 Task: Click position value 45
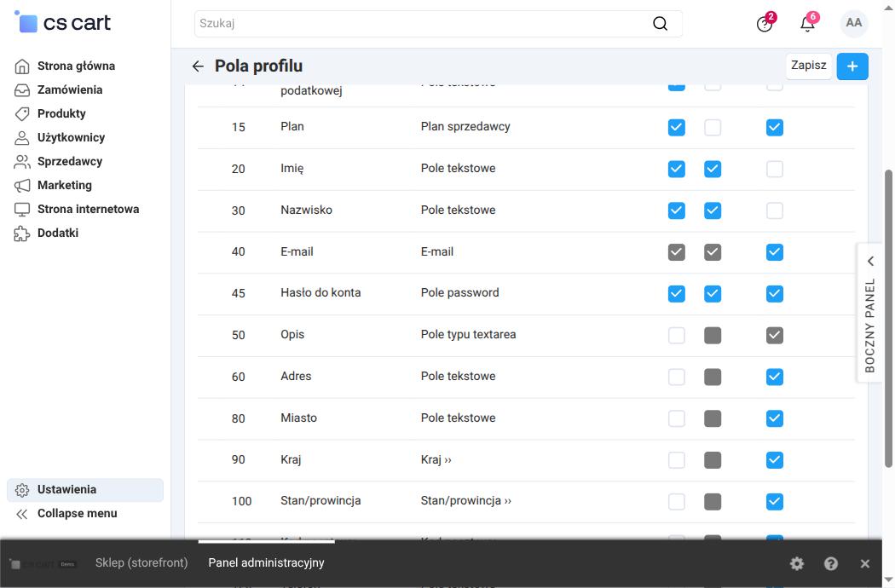[x=238, y=293]
